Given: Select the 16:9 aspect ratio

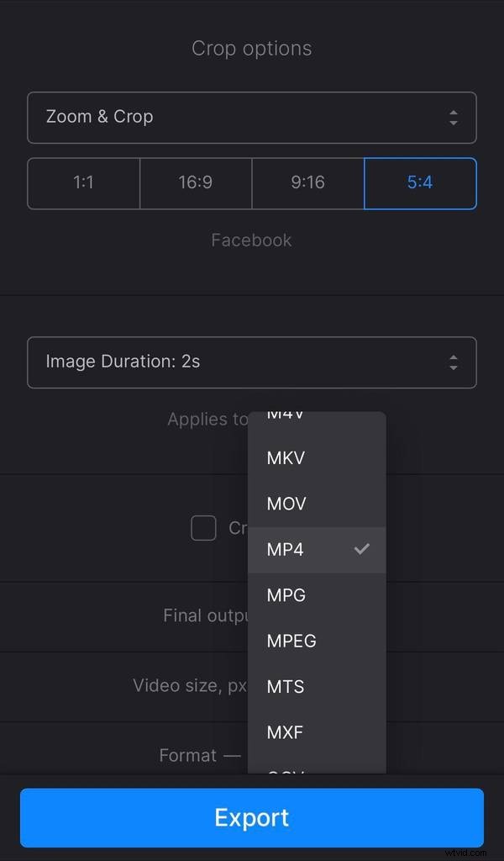Looking at the screenshot, I should coord(195,183).
